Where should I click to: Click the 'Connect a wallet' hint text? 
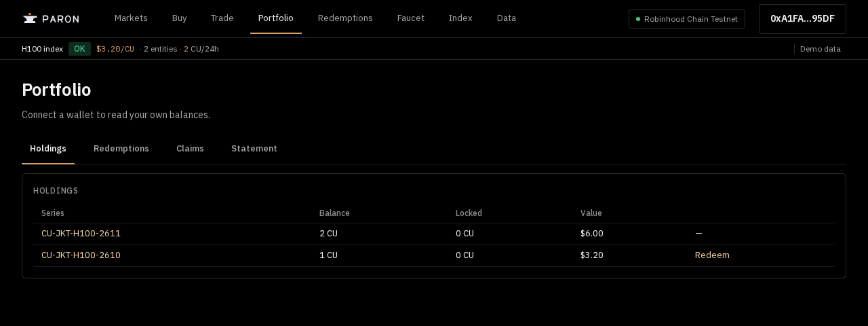tap(116, 115)
